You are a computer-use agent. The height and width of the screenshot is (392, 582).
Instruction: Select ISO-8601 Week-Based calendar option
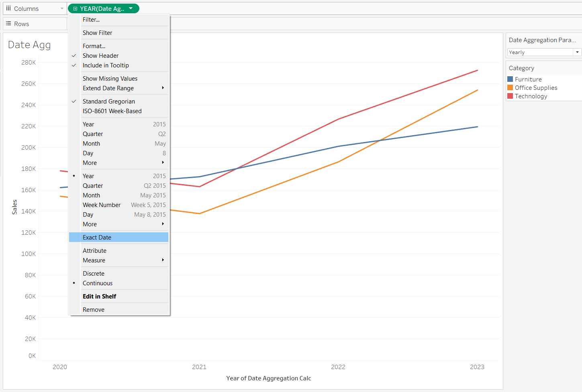tap(112, 111)
